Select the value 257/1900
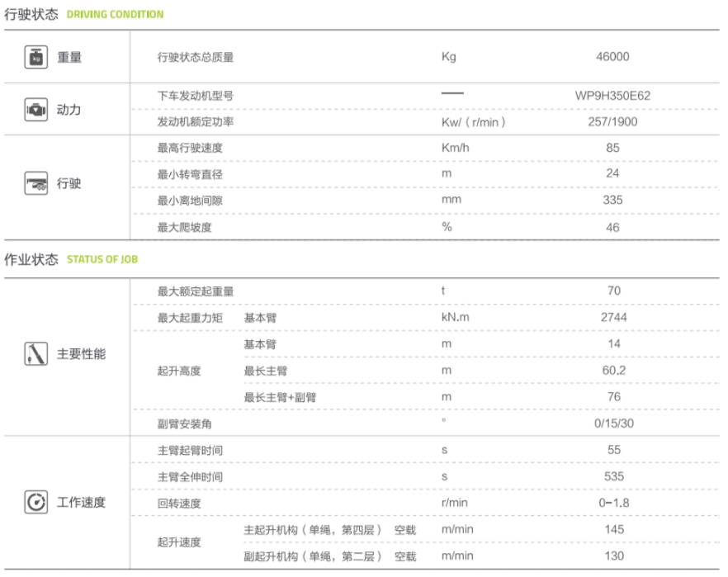Viewport: 728px width, 577px height. click(x=612, y=121)
